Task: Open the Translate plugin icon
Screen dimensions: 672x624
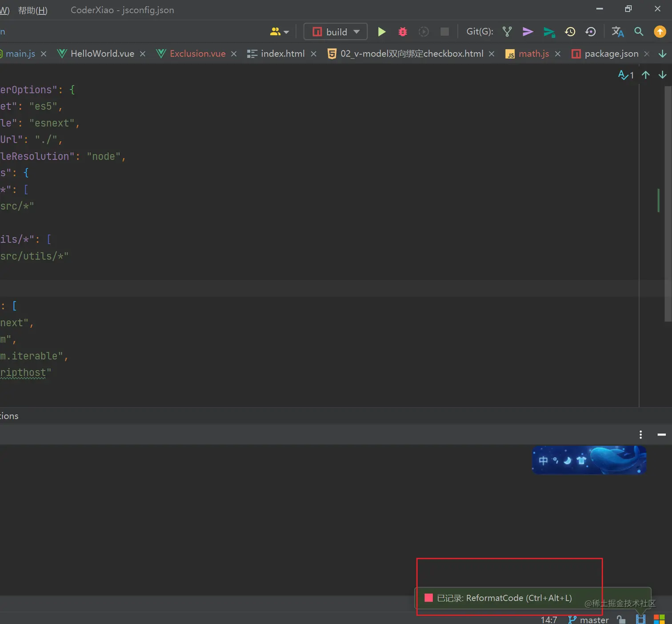Action: pyautogui.click(x=617, y=32)
